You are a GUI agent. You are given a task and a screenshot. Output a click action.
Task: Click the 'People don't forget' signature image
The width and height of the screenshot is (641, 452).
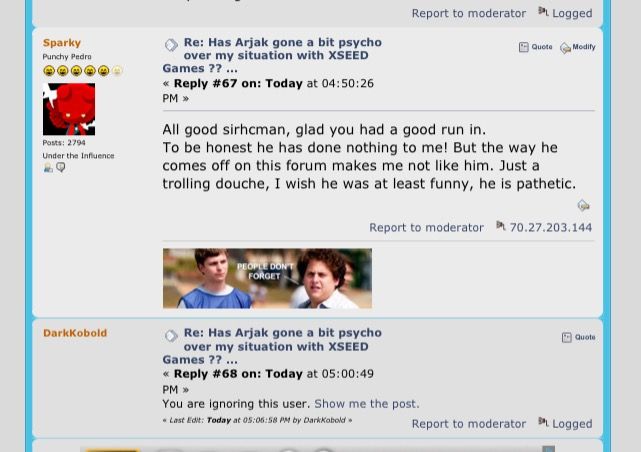point(267,278)
